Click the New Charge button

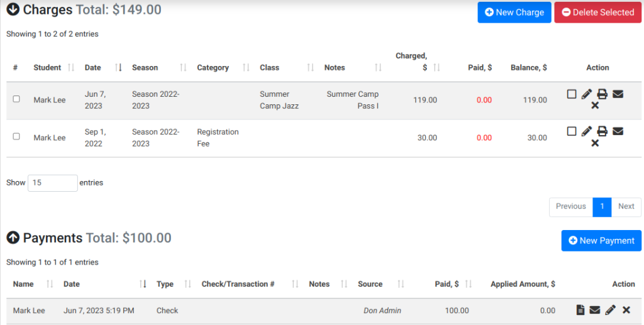pyautogui.click(x=514, y=13)
